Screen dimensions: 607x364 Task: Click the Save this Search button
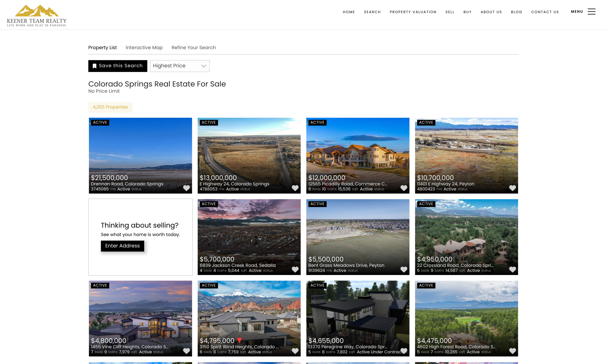118,66
